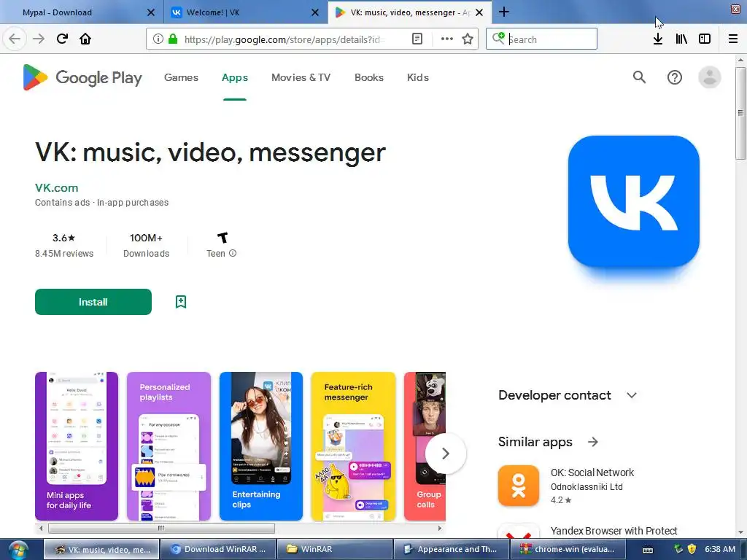This screenshot has height=560, width=747.
Task: Show Teen content rating info icon
Action: click(233, 253)
